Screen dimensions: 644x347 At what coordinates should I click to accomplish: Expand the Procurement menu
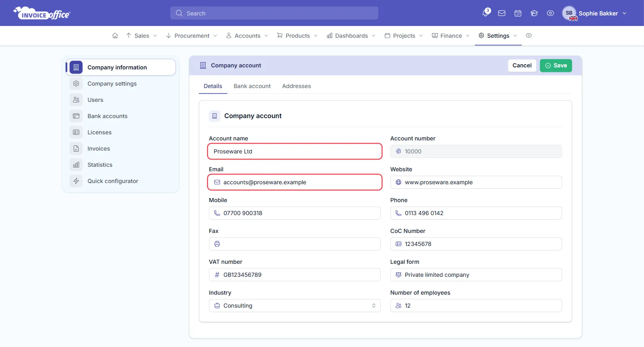click(191, 36)
